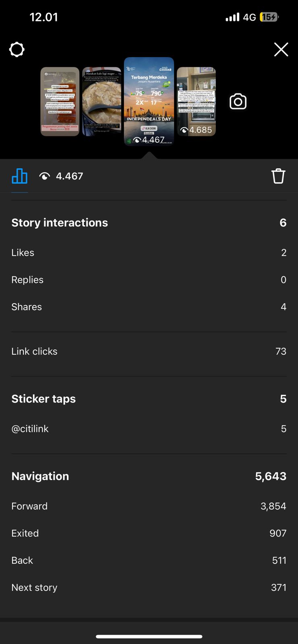Tap the Story interactions heading
This screenshot has height=644, width=298.
tap(60, 223)
